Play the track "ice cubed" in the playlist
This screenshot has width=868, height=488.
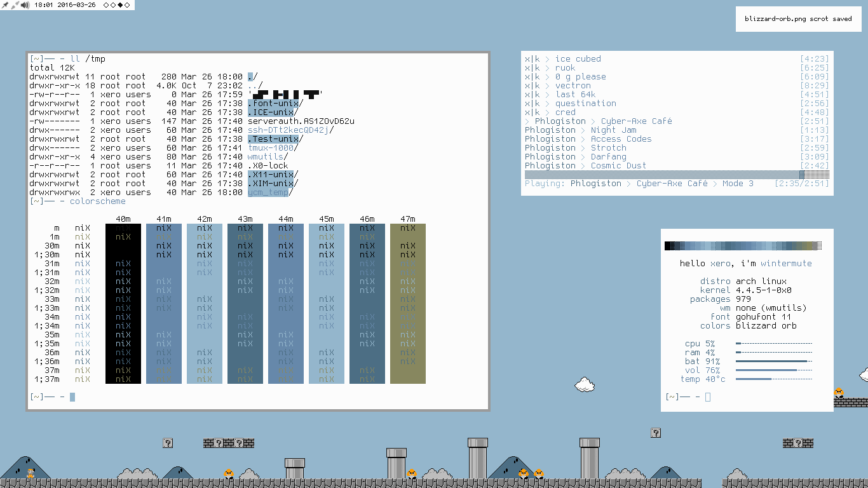pyautogui.click(x=578, y=59)
